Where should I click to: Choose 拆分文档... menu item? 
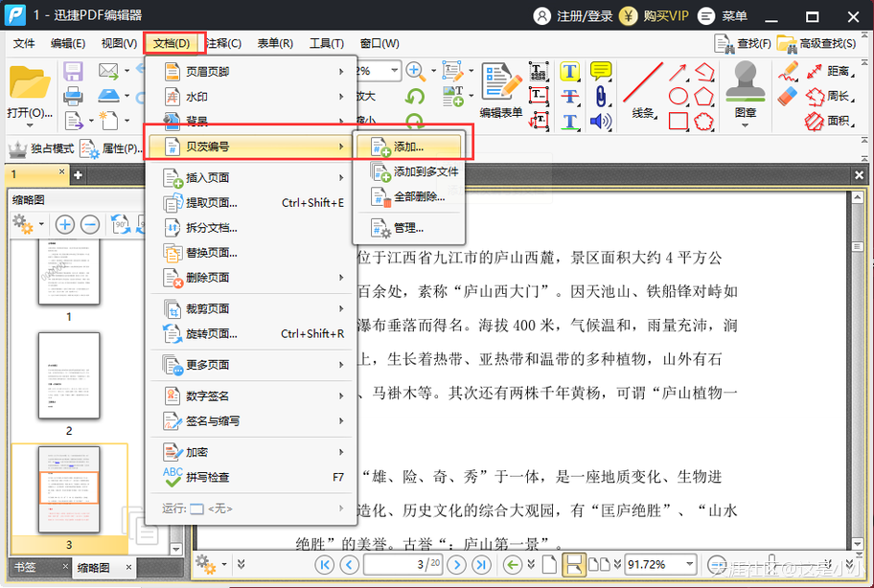pyautogui.click(x=252, y=228)
